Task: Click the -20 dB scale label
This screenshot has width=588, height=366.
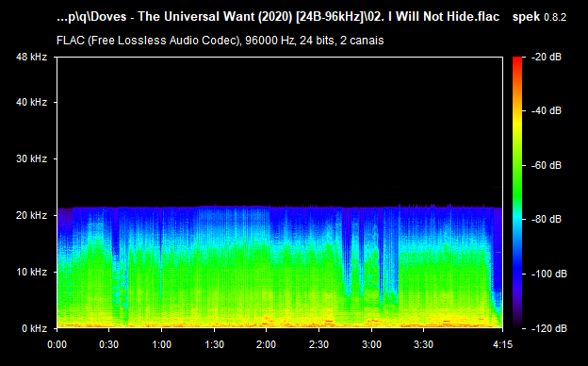Action: (547, 57)
